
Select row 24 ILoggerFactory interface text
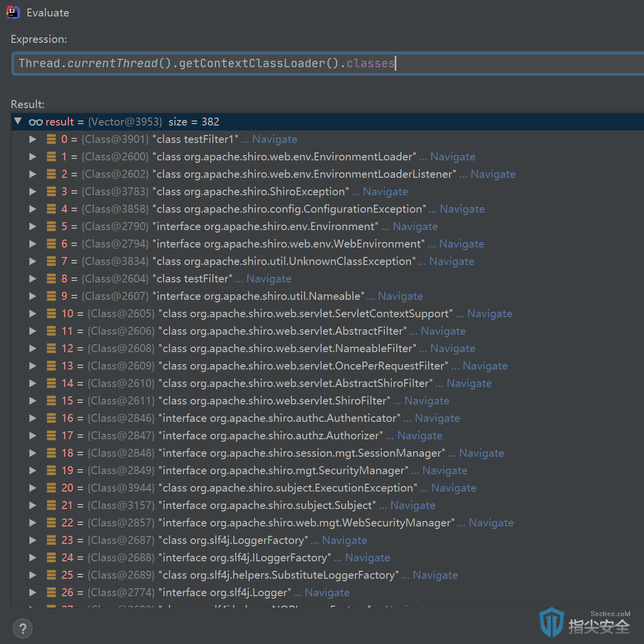245,558
